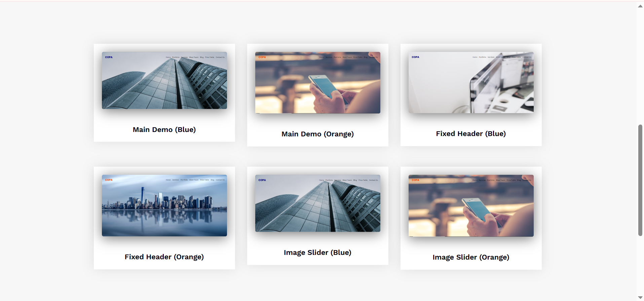
Task: Click the "Image Slider (Orange)" title text
Action: [x=471, y=257]
